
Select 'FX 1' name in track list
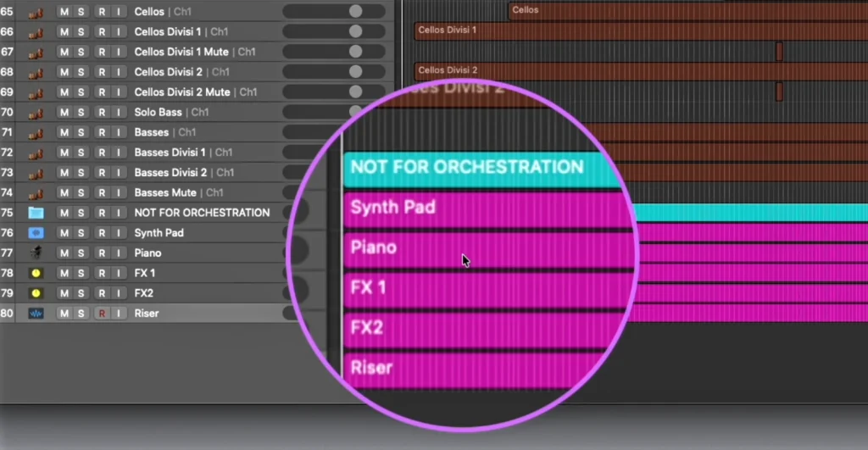coord(144,273)
